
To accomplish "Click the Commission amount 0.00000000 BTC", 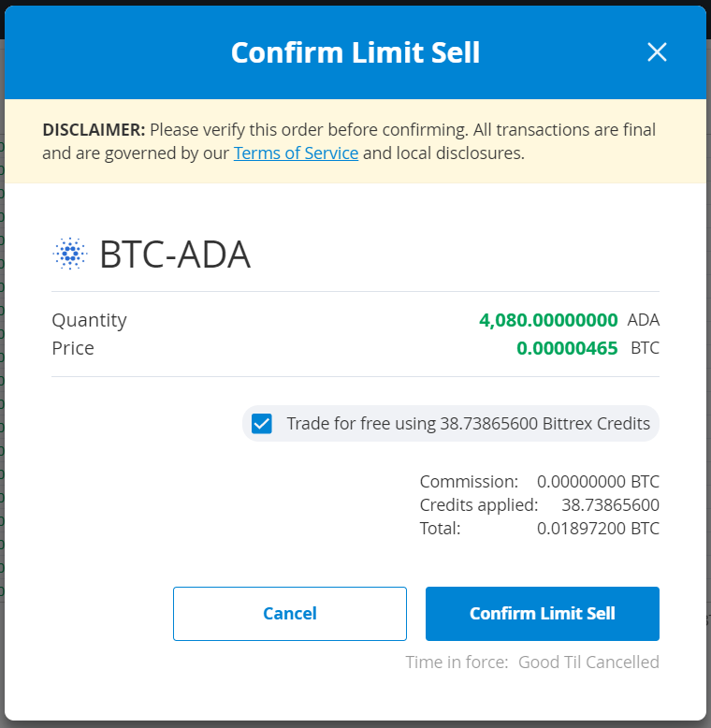I will tap(598, 482).
